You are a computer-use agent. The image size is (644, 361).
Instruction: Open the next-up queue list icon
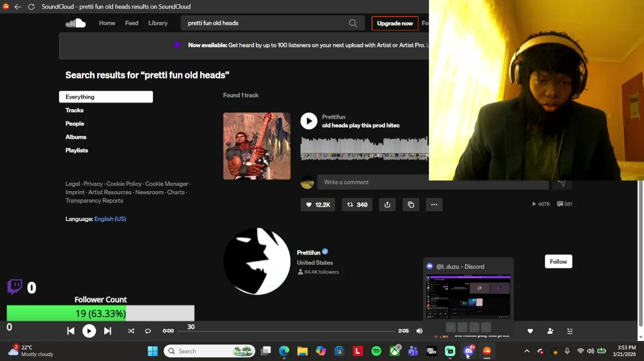[570, 331]
